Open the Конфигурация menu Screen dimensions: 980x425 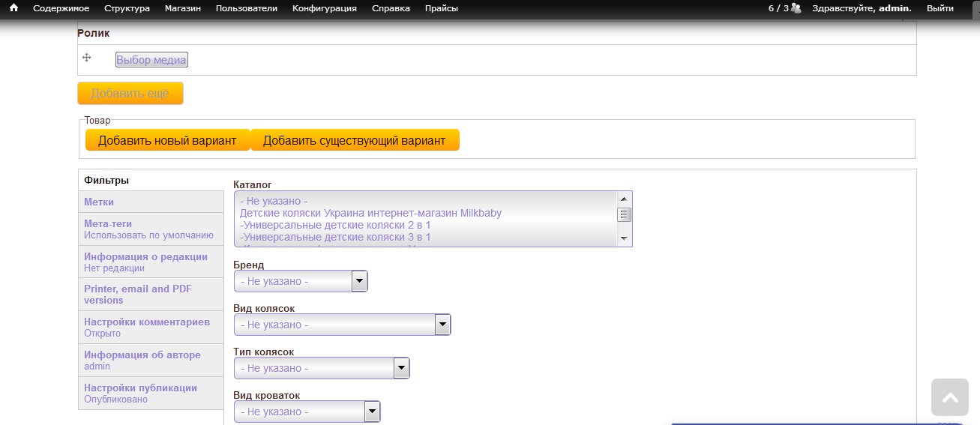[325, 8]
